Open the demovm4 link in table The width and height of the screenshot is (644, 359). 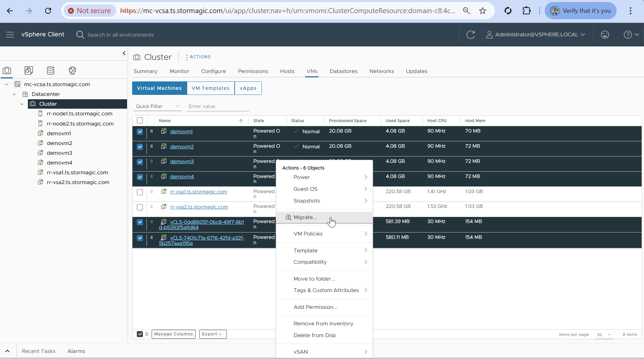(182, 177)
